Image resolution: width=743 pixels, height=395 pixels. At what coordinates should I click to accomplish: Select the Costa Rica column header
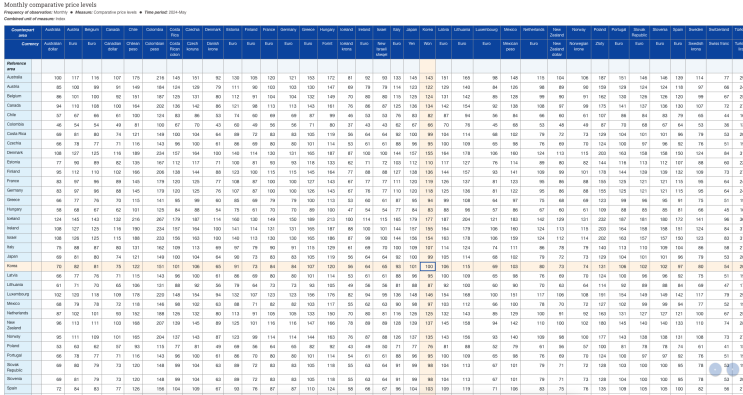point(174,32)
